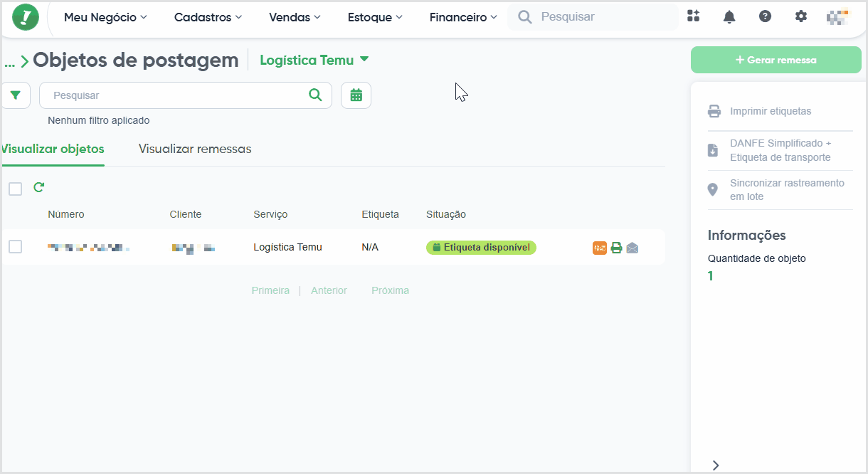Open the settings gear icon

pos(801,16)
